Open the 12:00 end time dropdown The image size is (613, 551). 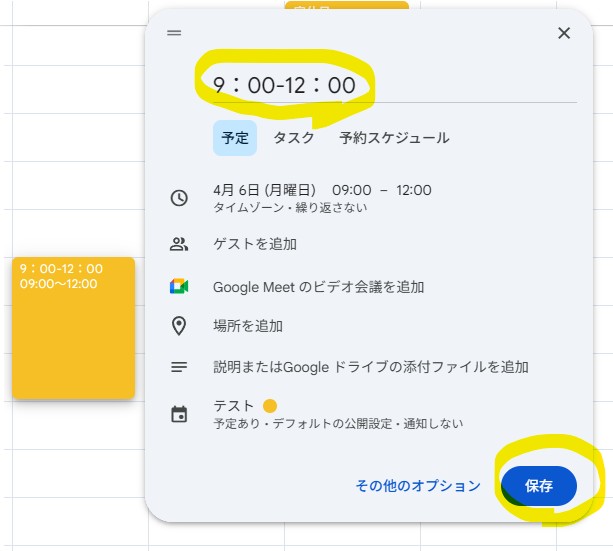coord(413,190)
